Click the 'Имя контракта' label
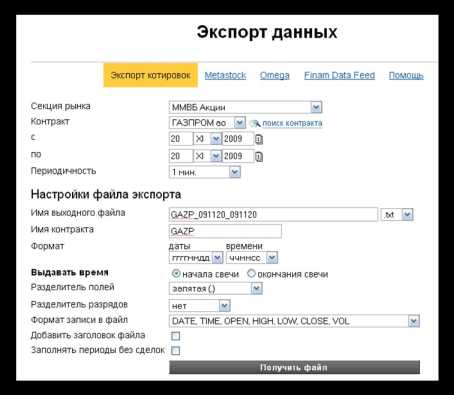The width and height of the screenshot is (454, 395). tap(62, 229)
